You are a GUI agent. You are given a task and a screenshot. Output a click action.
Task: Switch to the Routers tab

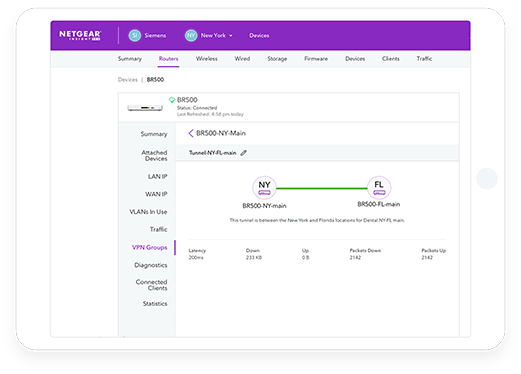pos(168,59)
